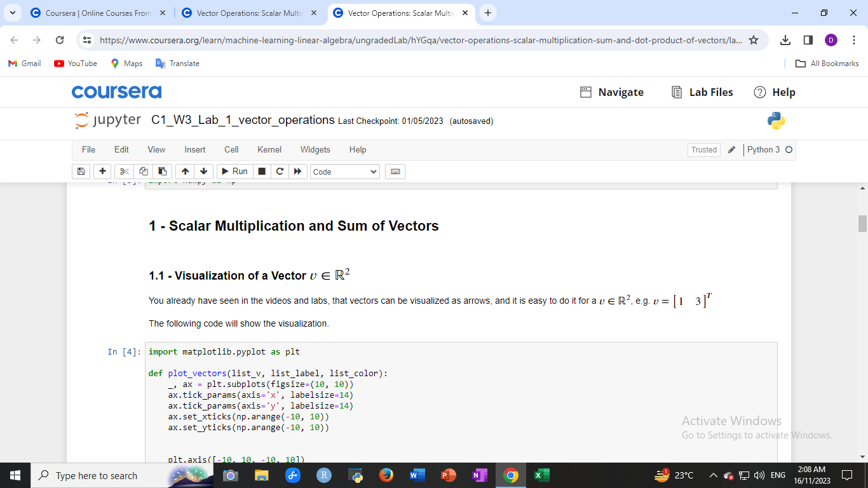Screen dimensions: 868x488
Task: Move selected cell down arrow
Action: [203, 172]
